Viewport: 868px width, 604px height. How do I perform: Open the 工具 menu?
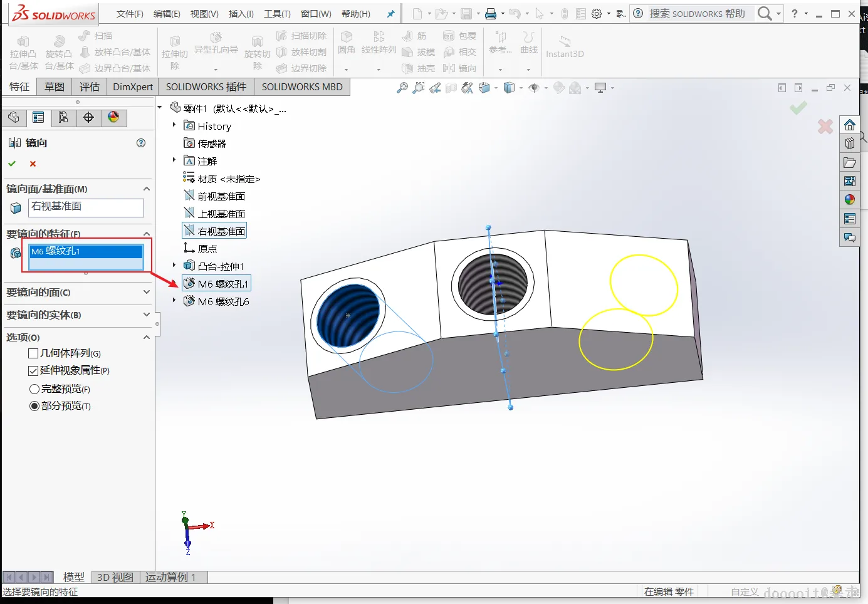tap(276, 14)
